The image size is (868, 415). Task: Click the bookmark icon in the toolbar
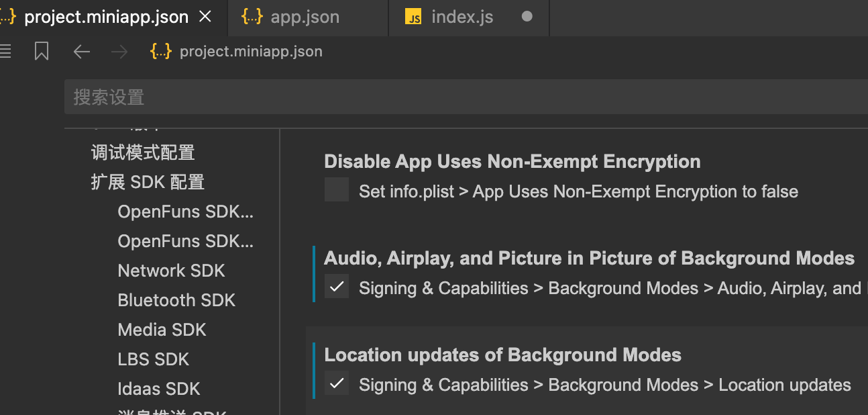[x=42, y=52]
